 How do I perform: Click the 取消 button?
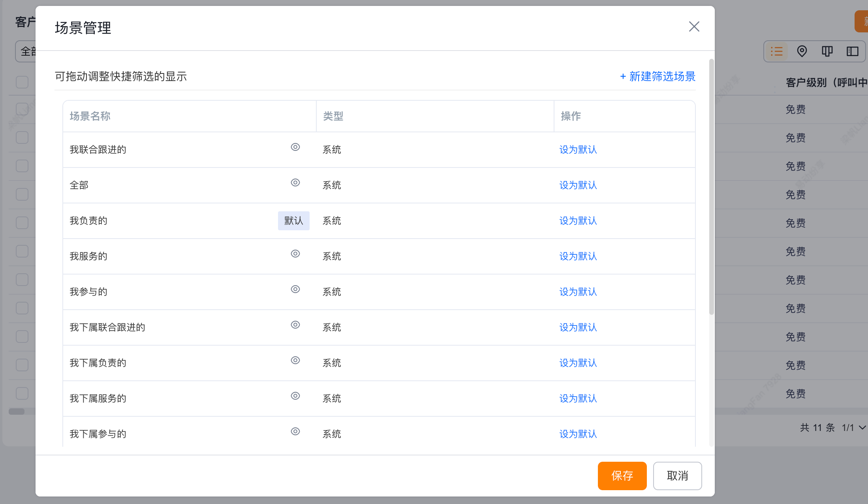point(677,476)
